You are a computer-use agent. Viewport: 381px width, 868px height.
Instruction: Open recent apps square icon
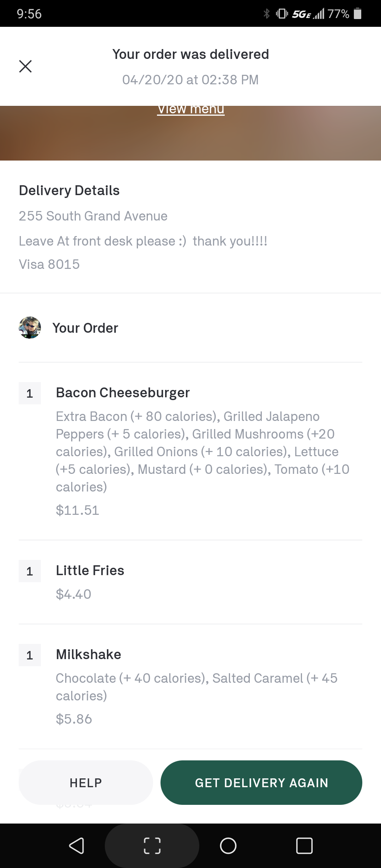pyautogui.click(x=304, y=846)
